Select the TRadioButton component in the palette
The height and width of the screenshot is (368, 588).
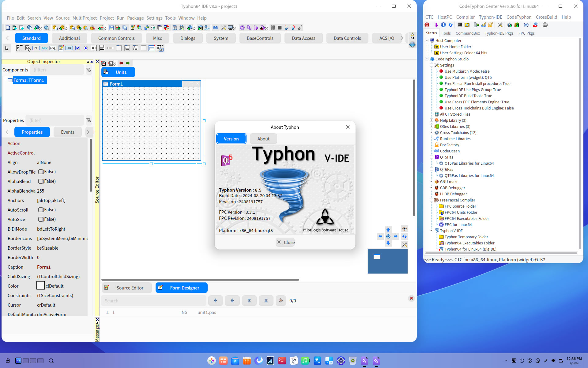pyautogui.click(x=86, y=48)
